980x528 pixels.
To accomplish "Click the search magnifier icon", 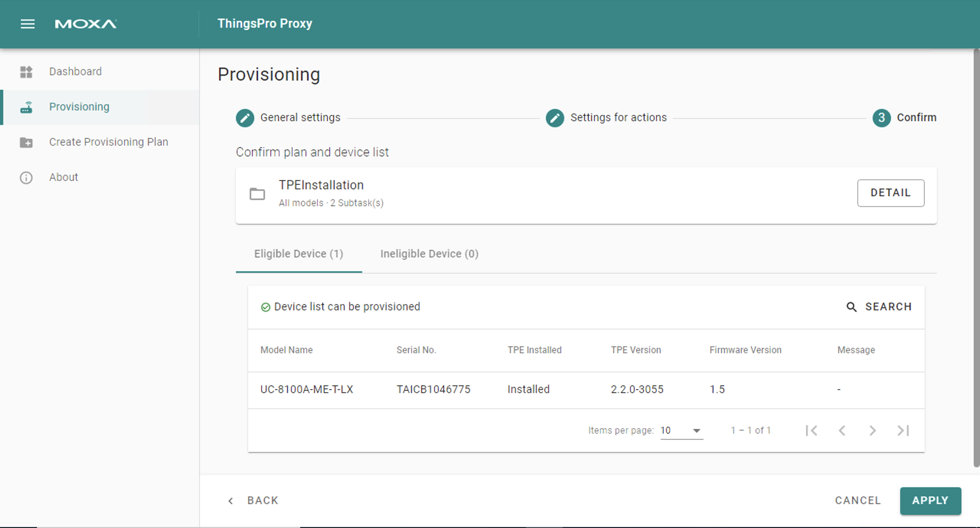I will (851, 307).
